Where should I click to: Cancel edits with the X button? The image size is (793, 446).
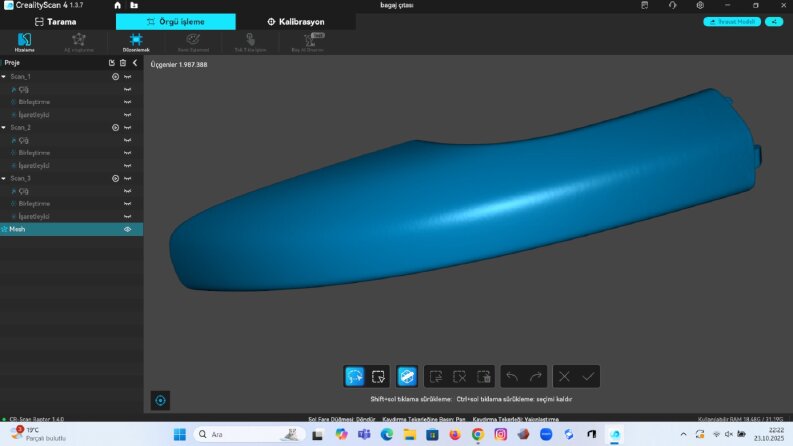[x=564, y=376]
